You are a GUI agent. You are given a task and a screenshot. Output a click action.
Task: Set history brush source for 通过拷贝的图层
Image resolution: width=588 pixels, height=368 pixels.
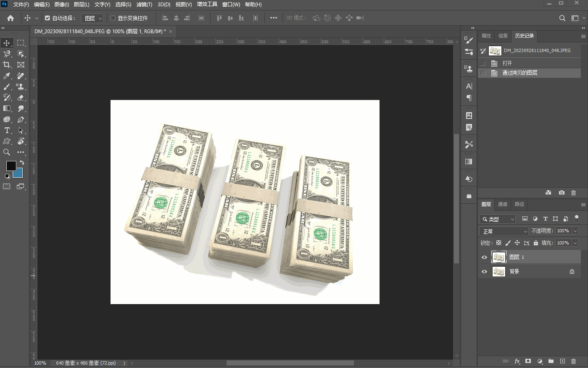pos(483,73)
